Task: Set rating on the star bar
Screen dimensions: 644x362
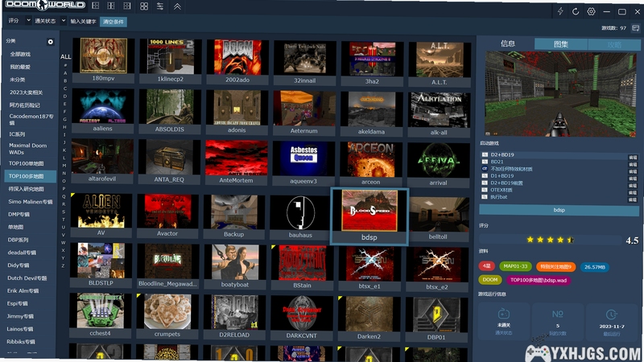Action: [551, 240]
